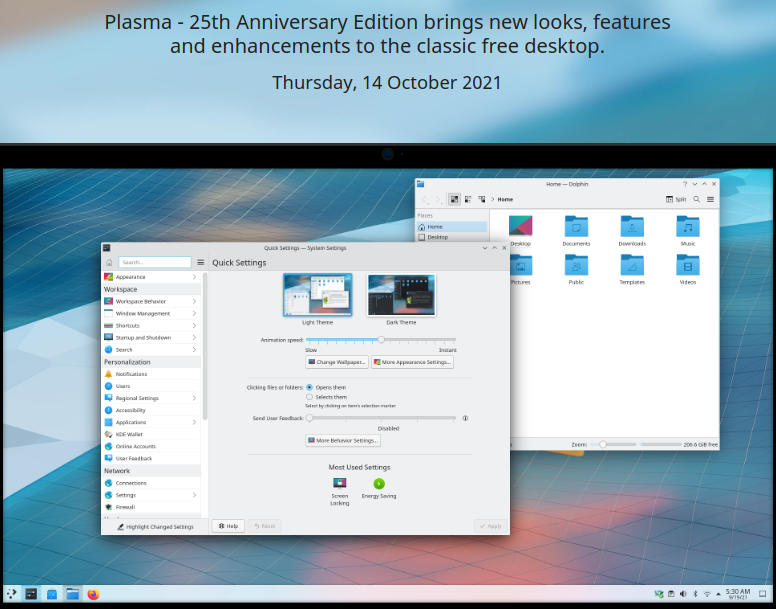Open the application launcher on taskbar
The image size is (776, 609).
pyautogui.click(x=11, y=594)
